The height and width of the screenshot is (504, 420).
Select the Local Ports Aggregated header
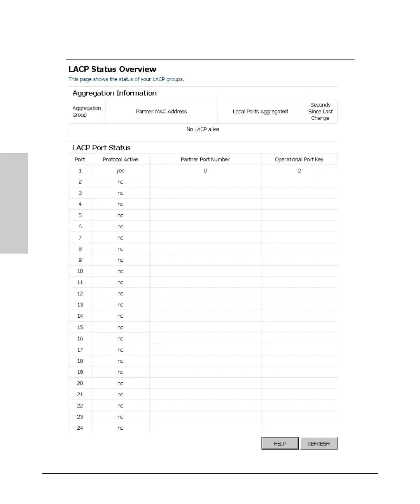pyautogui.click(x=261, y=112)
